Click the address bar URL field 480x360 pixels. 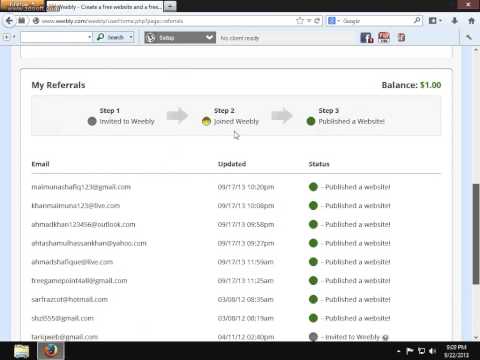click(x=167, y=21)
